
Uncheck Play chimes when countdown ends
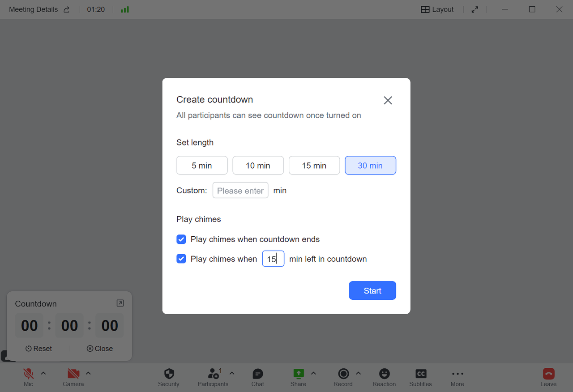click(181, 239)
